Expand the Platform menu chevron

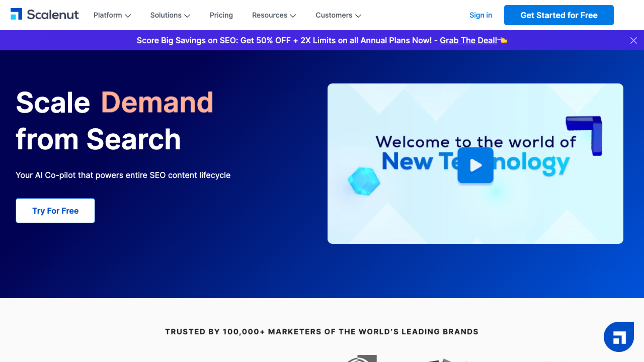coord(128,16)
